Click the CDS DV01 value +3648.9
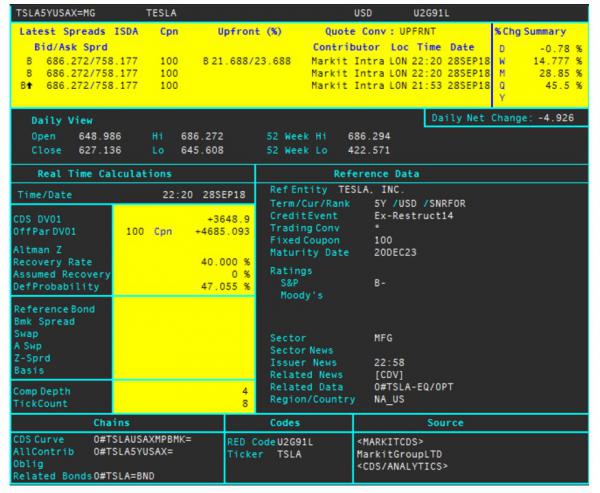Viewport: 600px width, 493px height. click(x=228, y=219)
